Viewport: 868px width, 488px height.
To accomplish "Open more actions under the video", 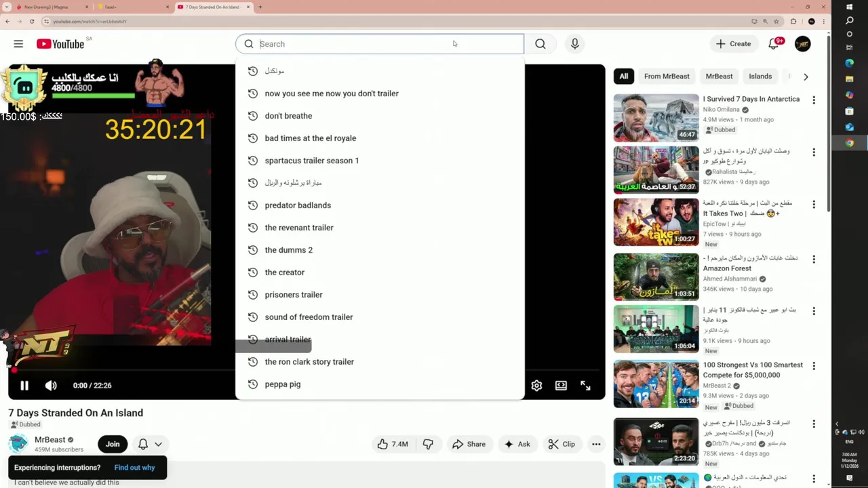I will (596, 444).
